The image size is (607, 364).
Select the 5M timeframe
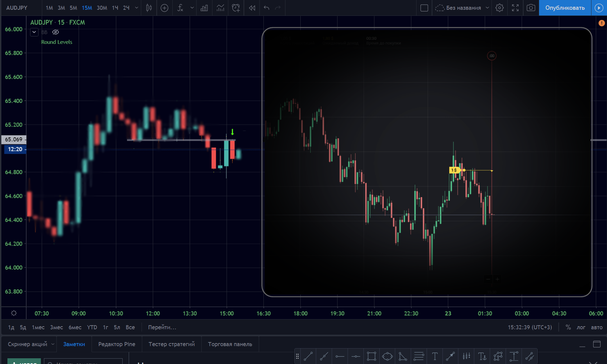click(73, 8)
